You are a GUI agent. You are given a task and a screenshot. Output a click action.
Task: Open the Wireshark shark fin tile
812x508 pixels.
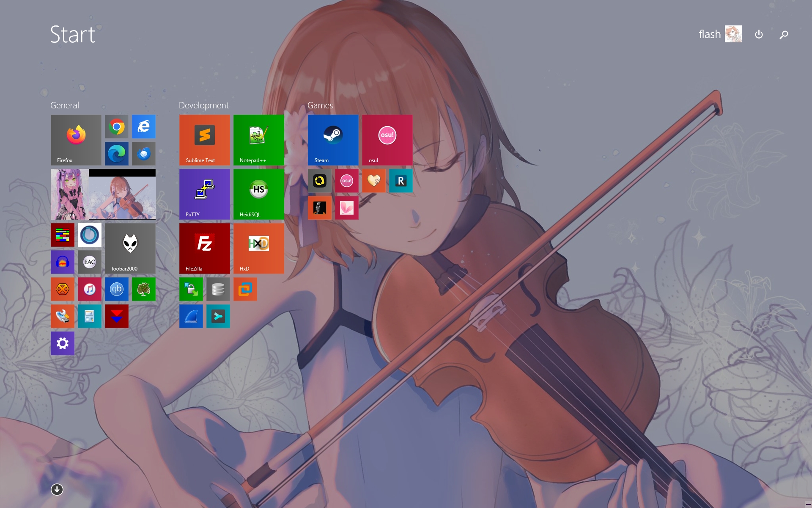coord(191,316)
